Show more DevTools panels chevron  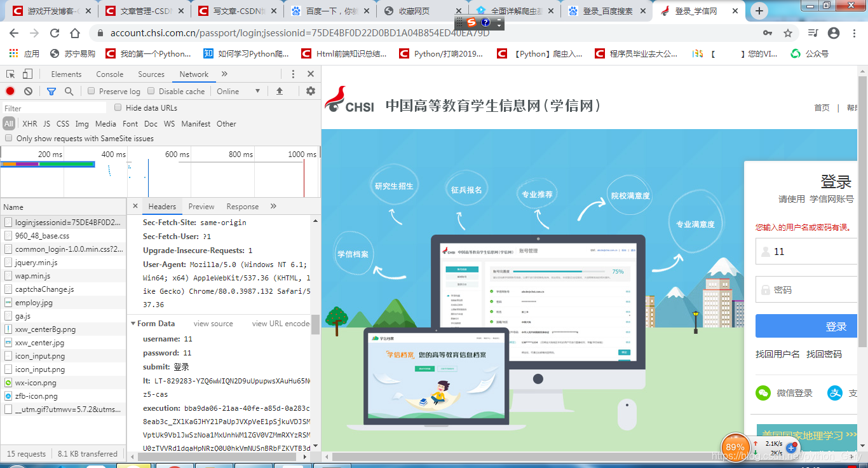point(224,74)
